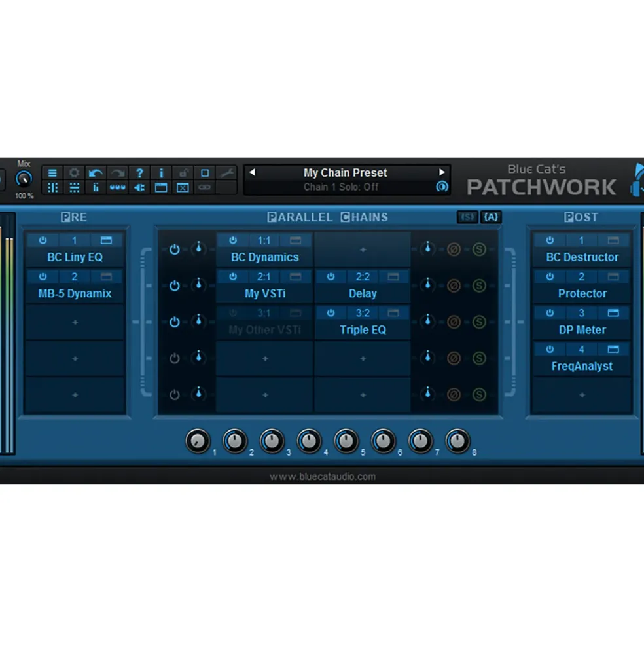Invert phase on chain 2 (Ø button)
The image size is (644, 645).
click(454, 286)
